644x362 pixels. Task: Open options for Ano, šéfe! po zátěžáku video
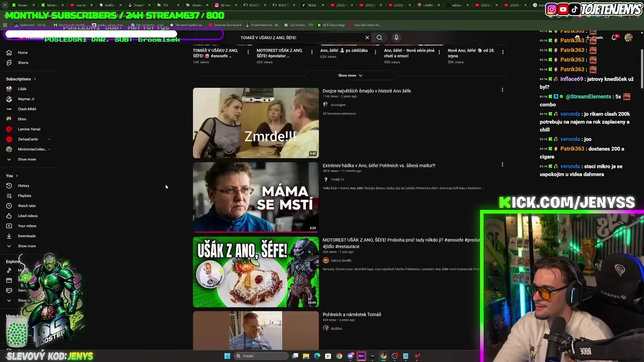[375, 52]
